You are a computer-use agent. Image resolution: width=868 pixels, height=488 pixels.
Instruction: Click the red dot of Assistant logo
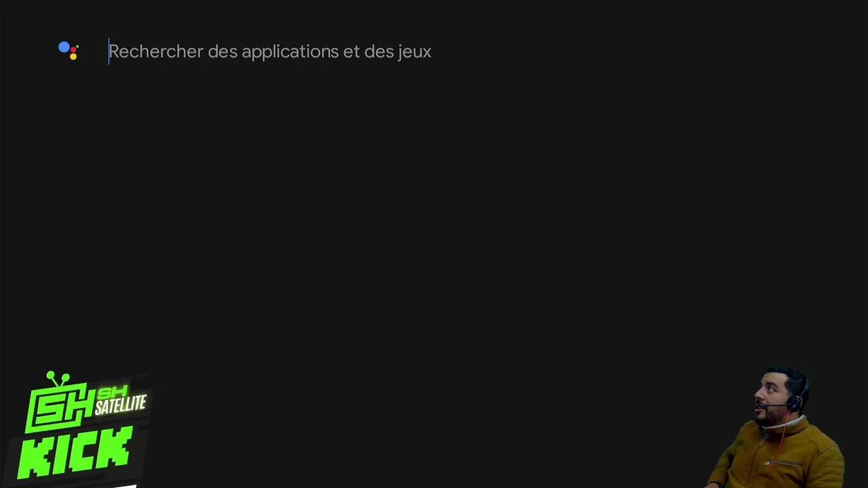click(x=75, y=48)
